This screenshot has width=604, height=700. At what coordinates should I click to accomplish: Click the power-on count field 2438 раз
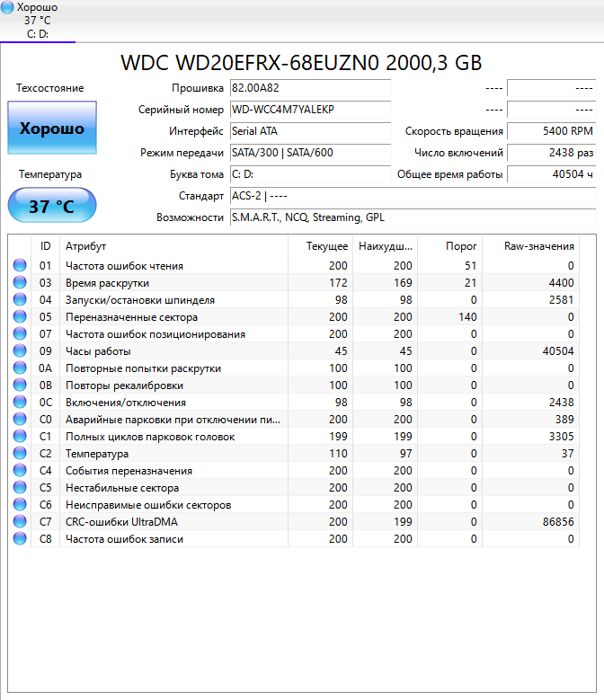point(552,153)
